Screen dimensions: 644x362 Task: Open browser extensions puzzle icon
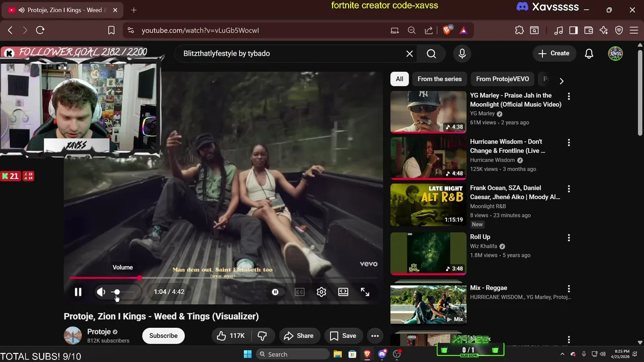point(520,30)
